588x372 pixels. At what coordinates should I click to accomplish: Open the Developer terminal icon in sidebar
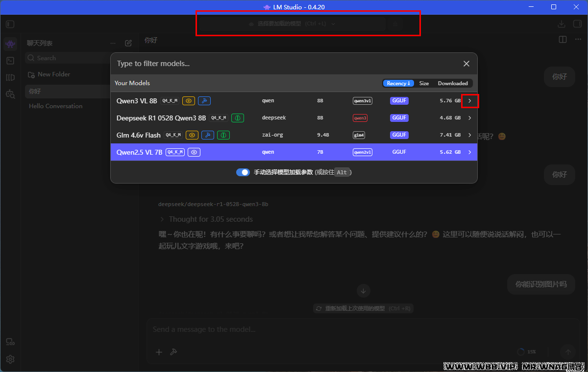[10, 61]
